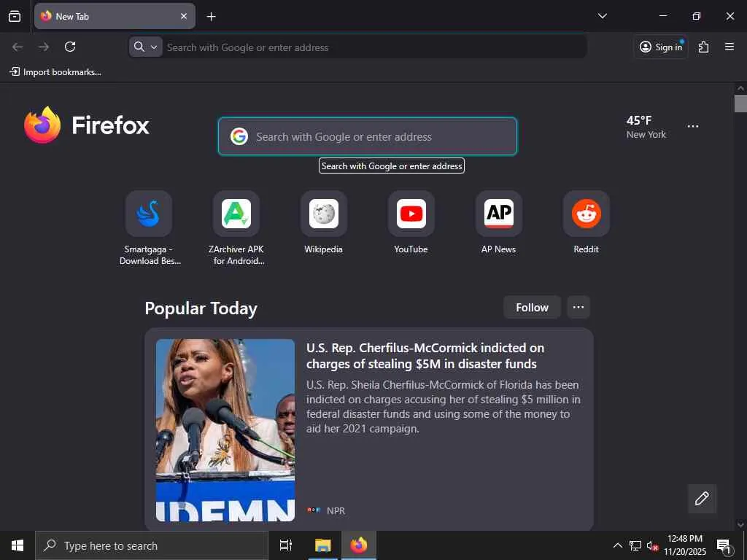This screenshot has height=560, width=747.
Task: Go back with the back arrow
Action: coord(18,47)
